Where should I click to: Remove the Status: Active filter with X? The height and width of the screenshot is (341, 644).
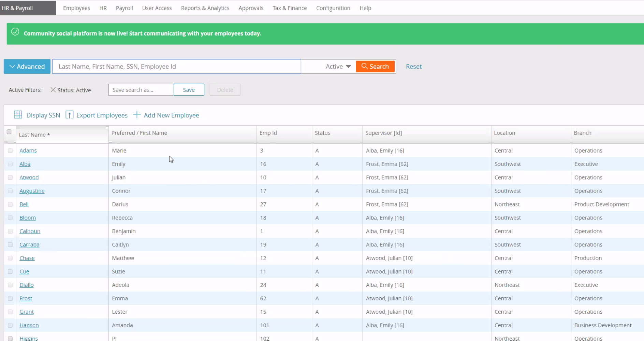click(x=53, y=90)
